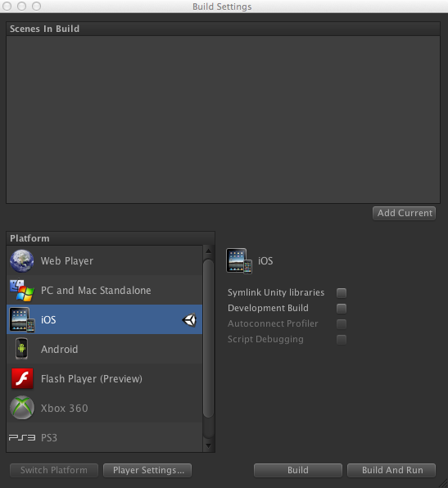The width and height of the screenshot is (448, 488).
Task: Open Player Settings
Action: point(147,470)
